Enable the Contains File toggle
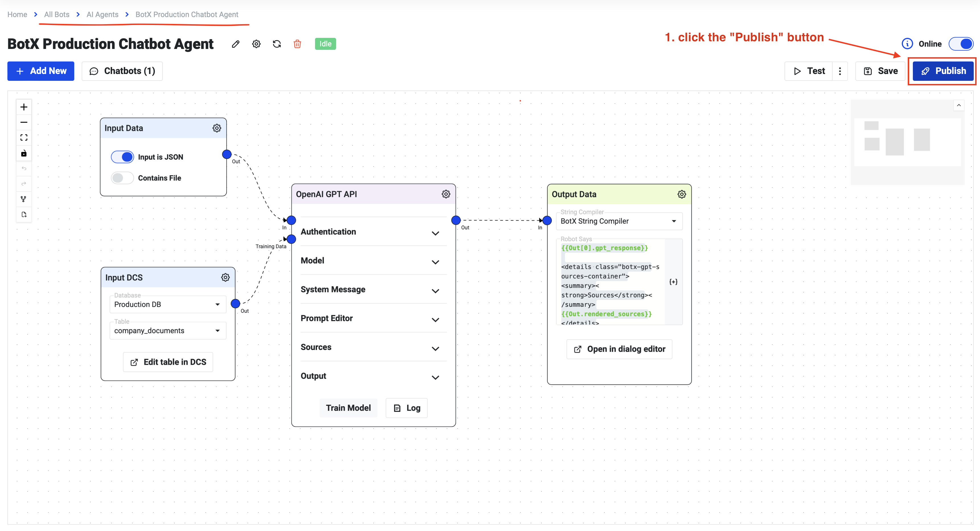This screenshot has height=531, width=980. pos(122,178)
